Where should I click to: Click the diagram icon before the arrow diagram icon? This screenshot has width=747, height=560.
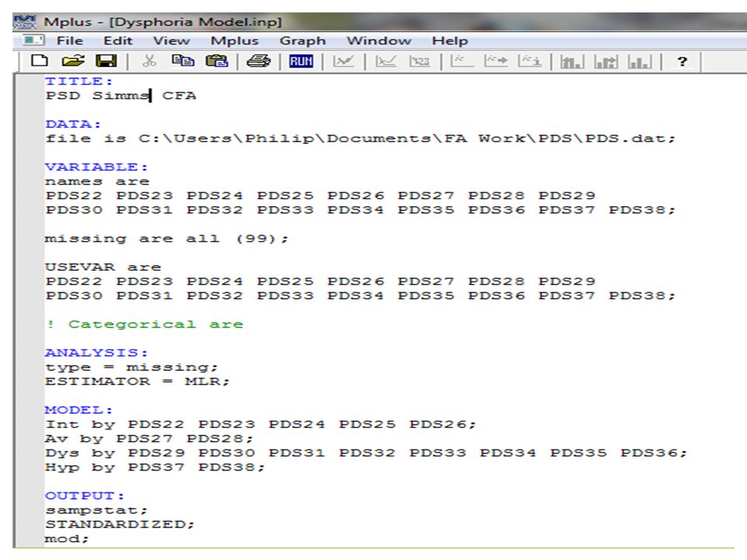461,61
